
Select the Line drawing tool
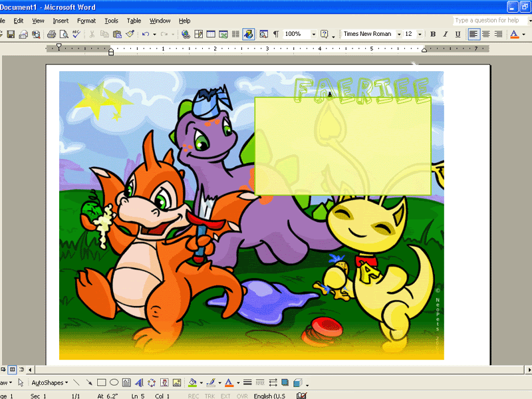point(76,383)
